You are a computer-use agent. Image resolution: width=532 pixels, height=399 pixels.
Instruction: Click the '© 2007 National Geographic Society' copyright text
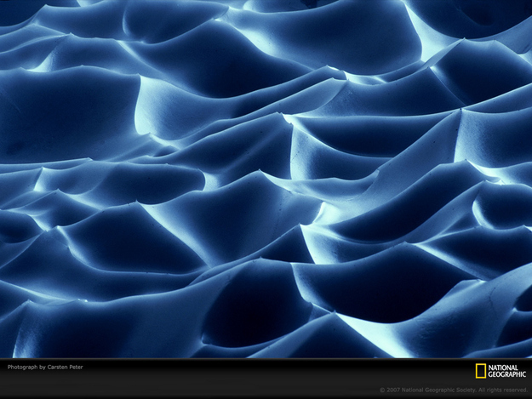427,390
